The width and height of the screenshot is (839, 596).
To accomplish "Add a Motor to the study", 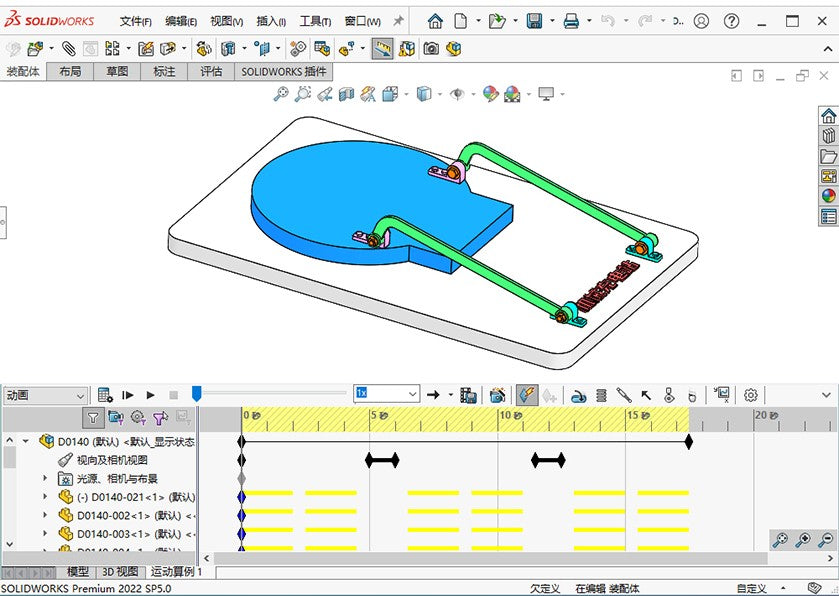I will pos(578,396).
